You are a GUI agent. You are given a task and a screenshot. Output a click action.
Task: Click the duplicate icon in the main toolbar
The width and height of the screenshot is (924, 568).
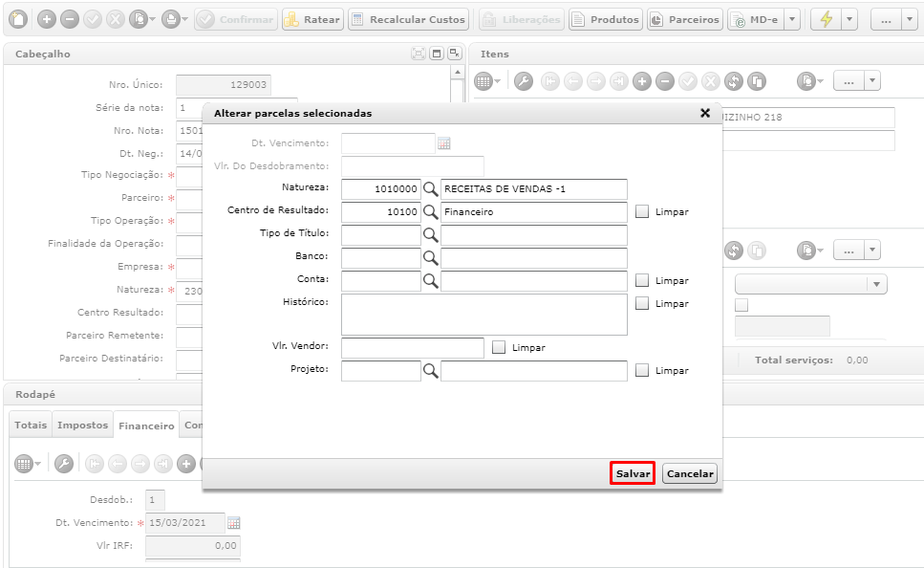point(140,19)
